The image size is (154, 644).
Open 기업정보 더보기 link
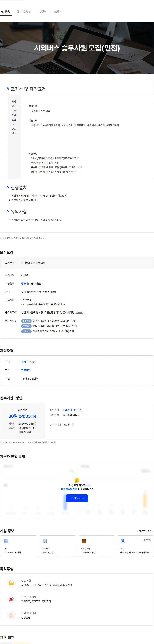145,531
